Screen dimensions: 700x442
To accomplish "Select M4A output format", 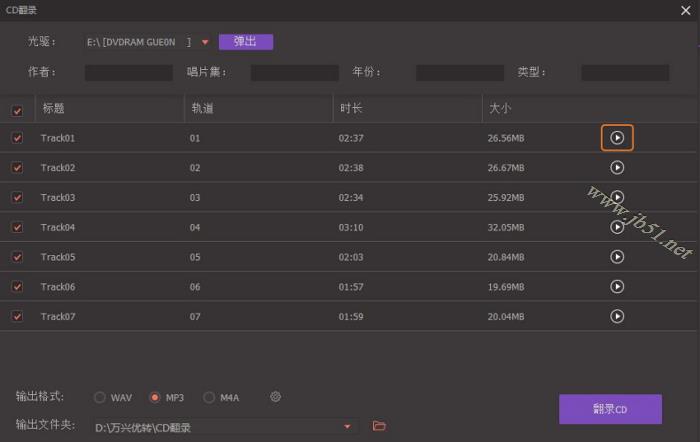I will [209, 397].
